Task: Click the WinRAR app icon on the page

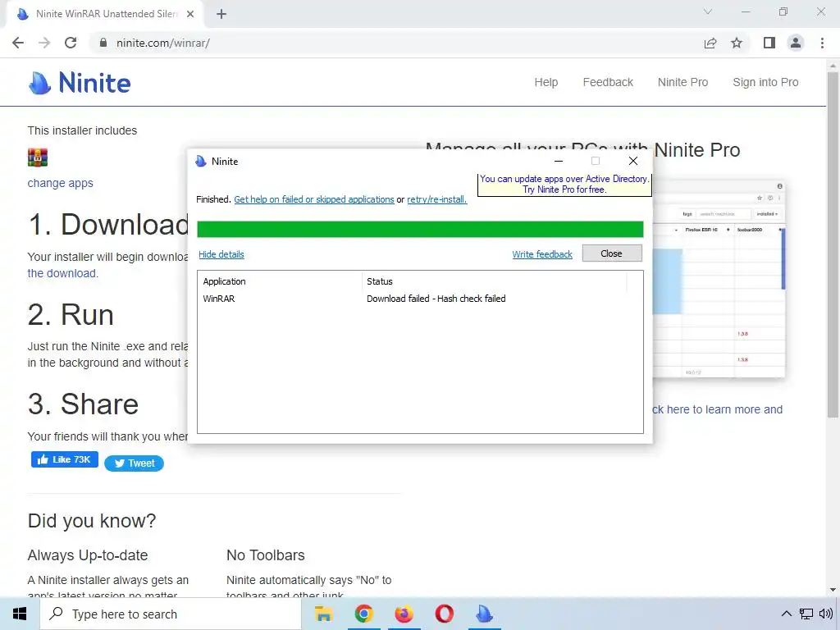Action: (x=38, y=157)
